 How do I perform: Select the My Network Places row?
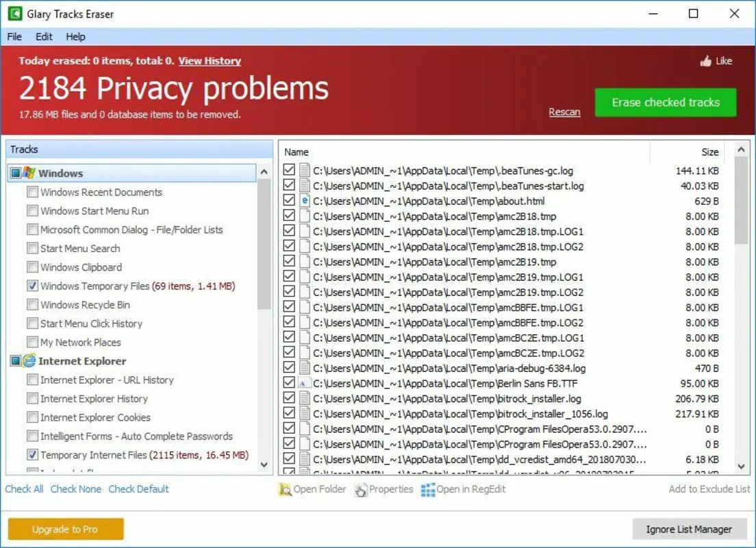[81, 342]
